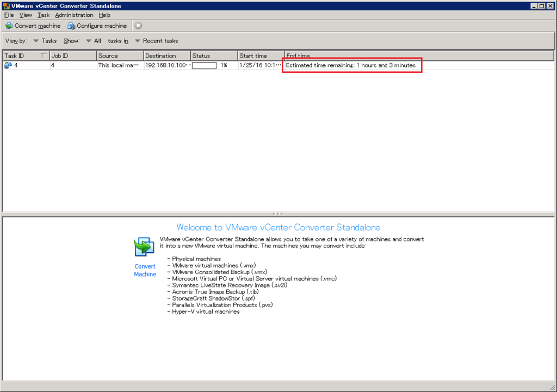The width and height of the screenshot is (557, 392).
Task: Sort by Task ID column header
Action: 26,56
